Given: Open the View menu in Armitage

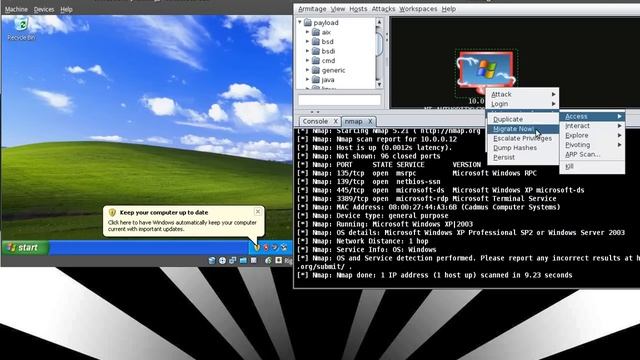Looking at the screenshot, I should click(x=338, y=9).
